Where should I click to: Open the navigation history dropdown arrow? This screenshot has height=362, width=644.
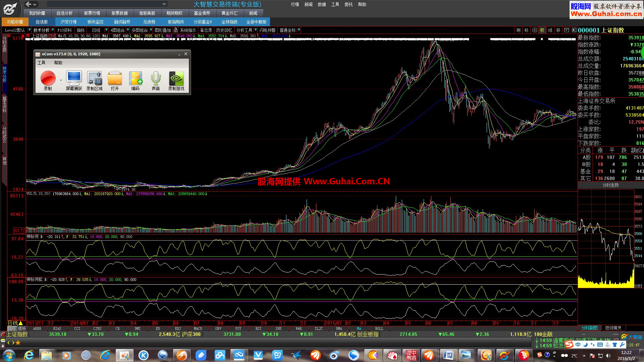tap(35, 4)
